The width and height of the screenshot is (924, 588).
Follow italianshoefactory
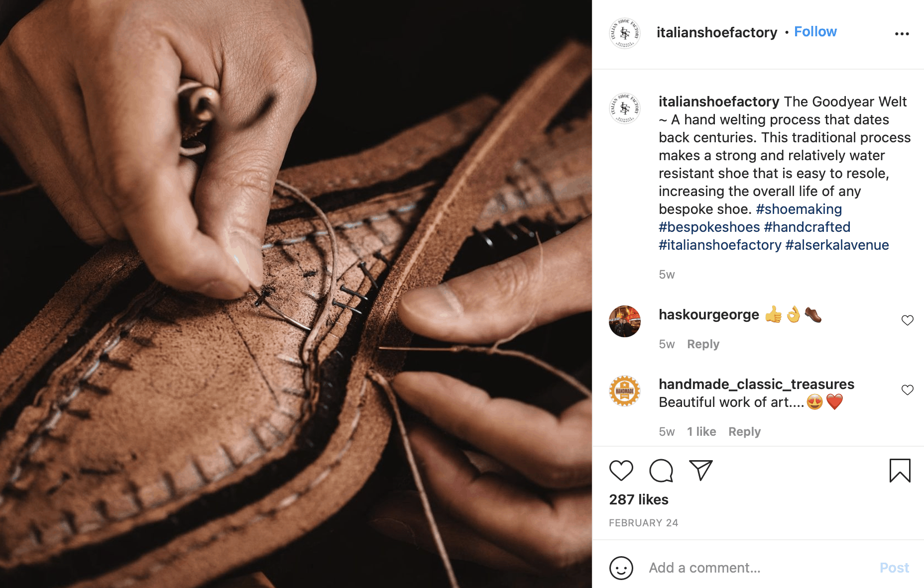(815, 32)
